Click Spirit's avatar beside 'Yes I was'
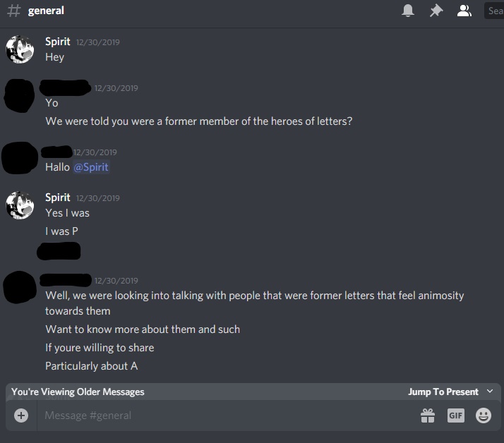This screenshot has height=443, width=504. coord(20,205)
